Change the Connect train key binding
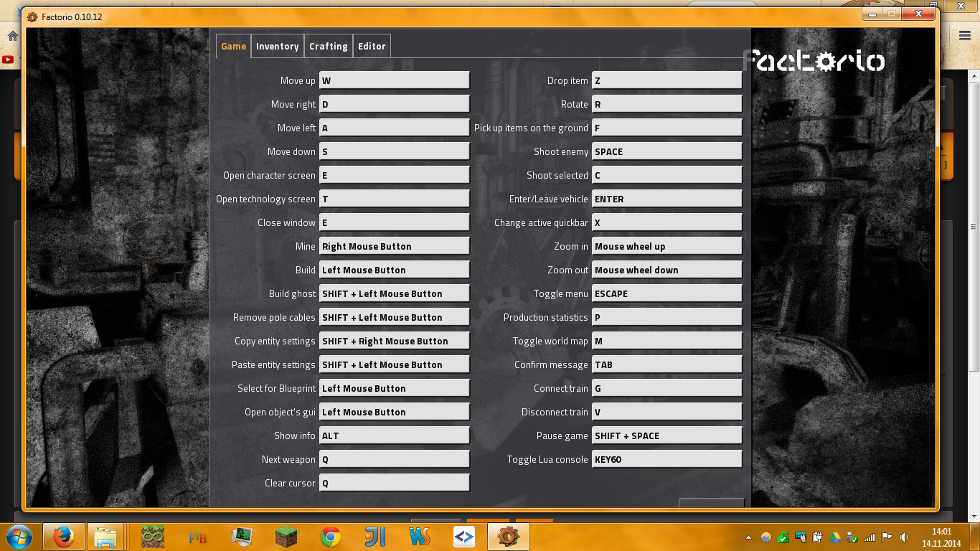 pyautogui.click(x=666, y=388)
